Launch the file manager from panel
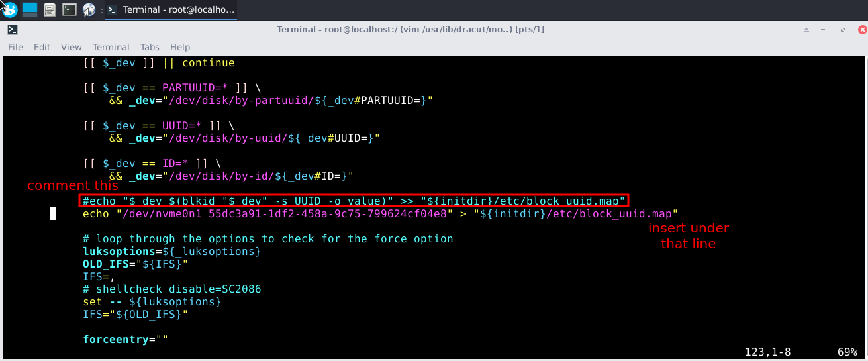The height and width of the screenshot is (361, 868). [x=50, y=9]
